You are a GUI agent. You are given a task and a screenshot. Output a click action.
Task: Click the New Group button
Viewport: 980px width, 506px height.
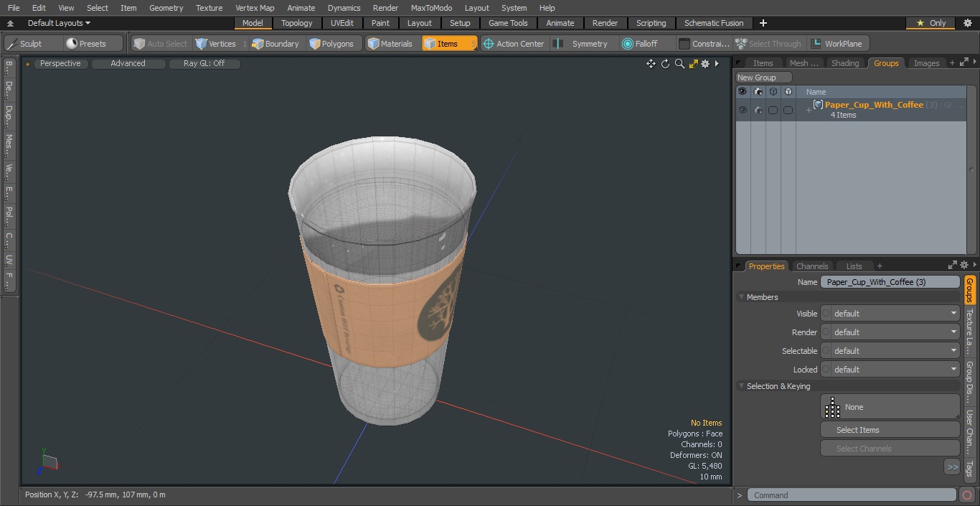[763, 78]
